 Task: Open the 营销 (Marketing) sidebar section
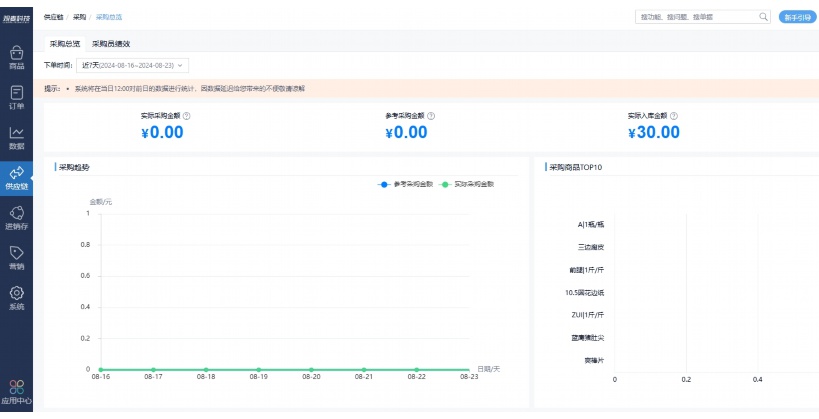point(16,257)
